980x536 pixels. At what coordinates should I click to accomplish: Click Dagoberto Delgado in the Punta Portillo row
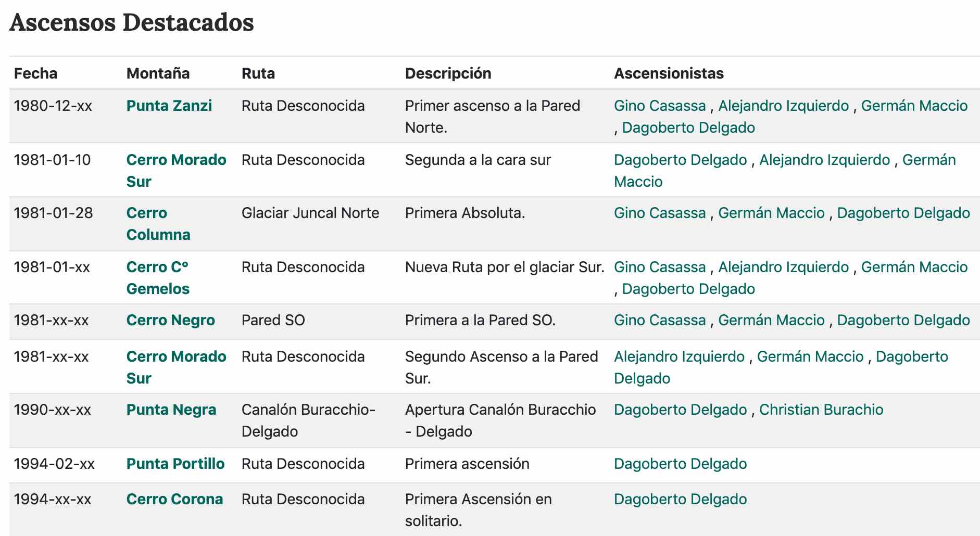680,464
